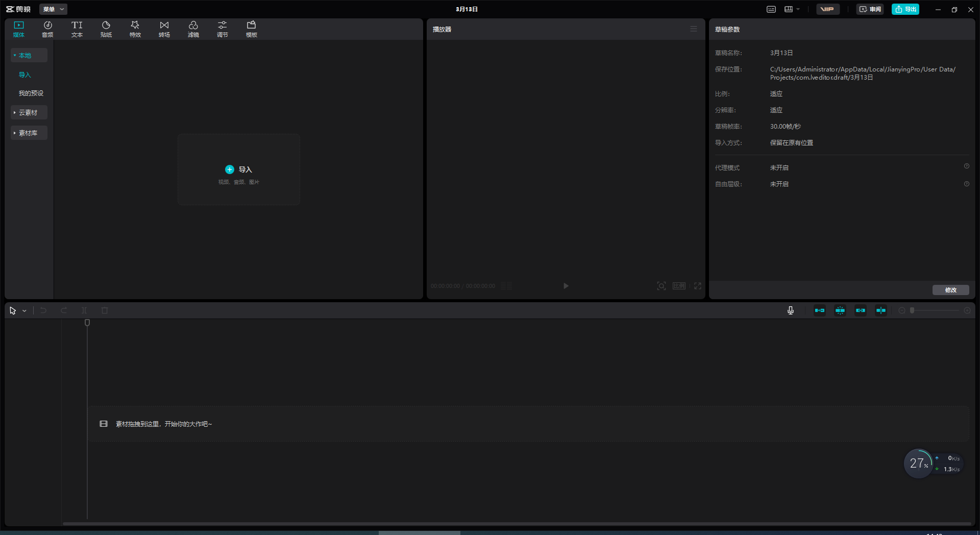980x535 pixels.
Task: Click the player zoom-to-fit focus icon
Action: (661, 286)
